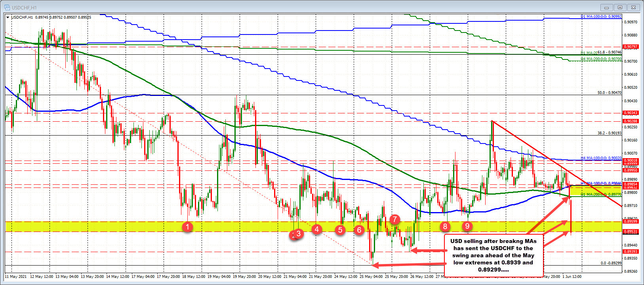The image size is (644, 285).
Task: Click the red 0.89531 price tag on the axis
Action: [631, 231]
